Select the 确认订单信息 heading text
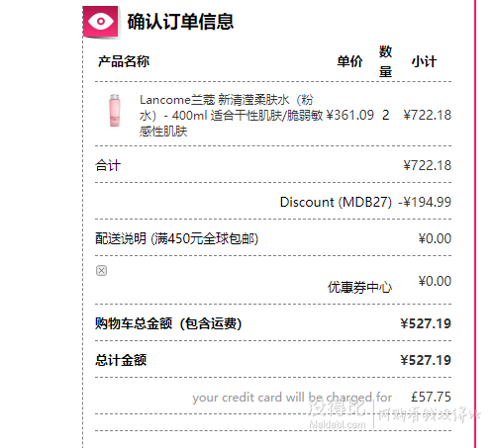This screenshot has width=492, height=448. pyautogui.click(x=180, y=22)
